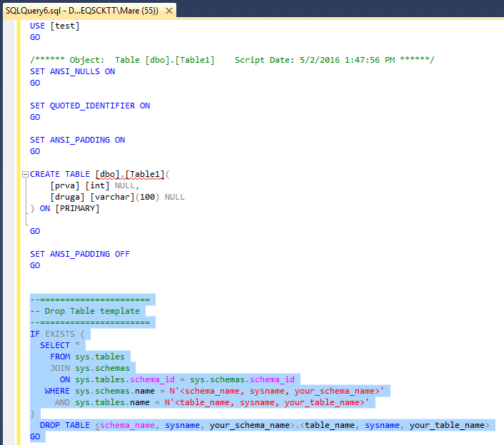Click SET ANSI_PADDING OFF statement

pos(79,254)
